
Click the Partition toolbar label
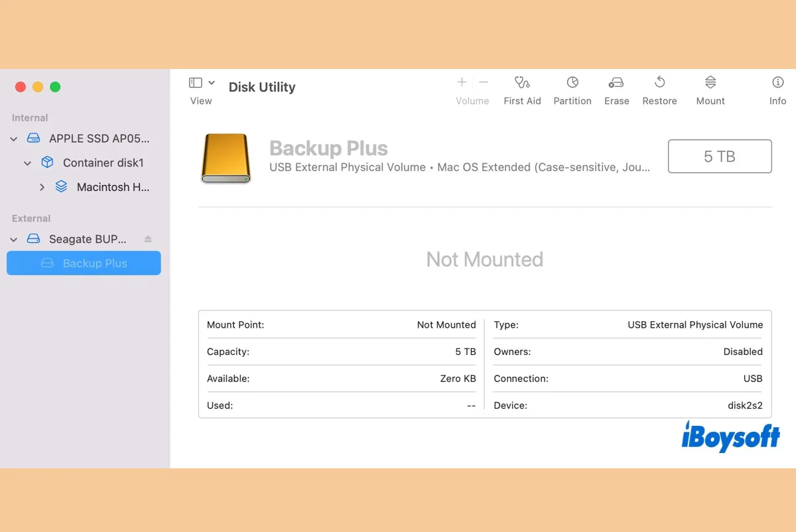[572, 101]
